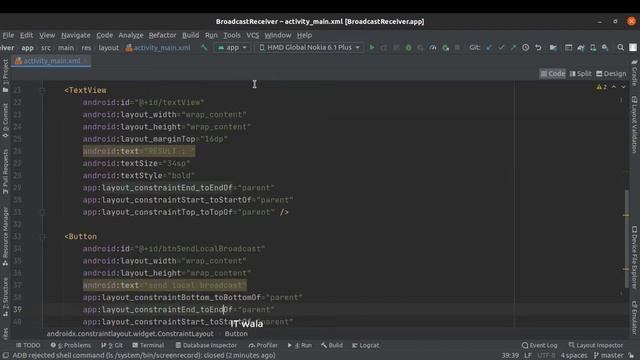
Task: Click the layout breadcrumb in navigation bar
Action: pos(108,48)
